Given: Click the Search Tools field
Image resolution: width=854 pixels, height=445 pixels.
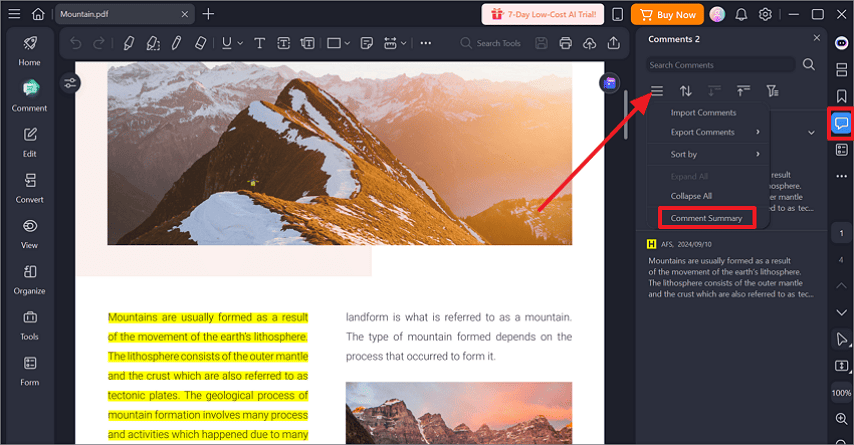Looking at the screenshot, I should tap(492, 43).
